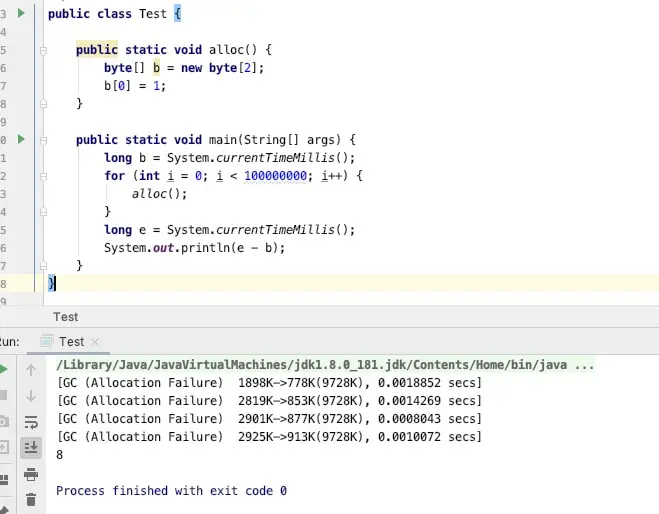The image size is (659, 514).
Task: Clear all console output with trash icon
Action: pos(31,499)
